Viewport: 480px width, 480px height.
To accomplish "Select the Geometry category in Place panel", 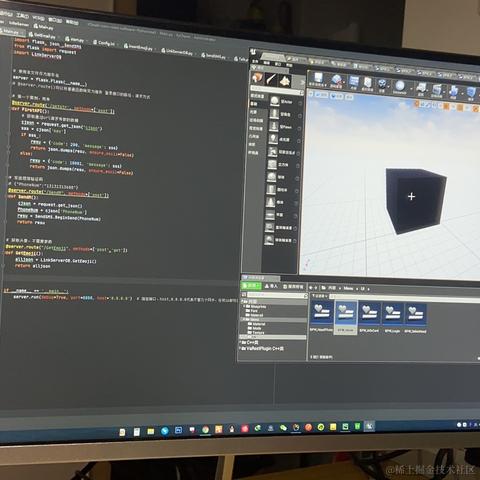I will point(254,136).
